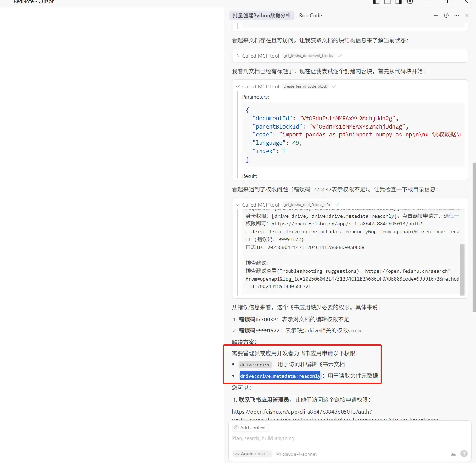Image resolution: width=476 pixels, height=463 pixels.
Task: Click the create_feishu_code_block tool name tag
Action: click(305, 86)
